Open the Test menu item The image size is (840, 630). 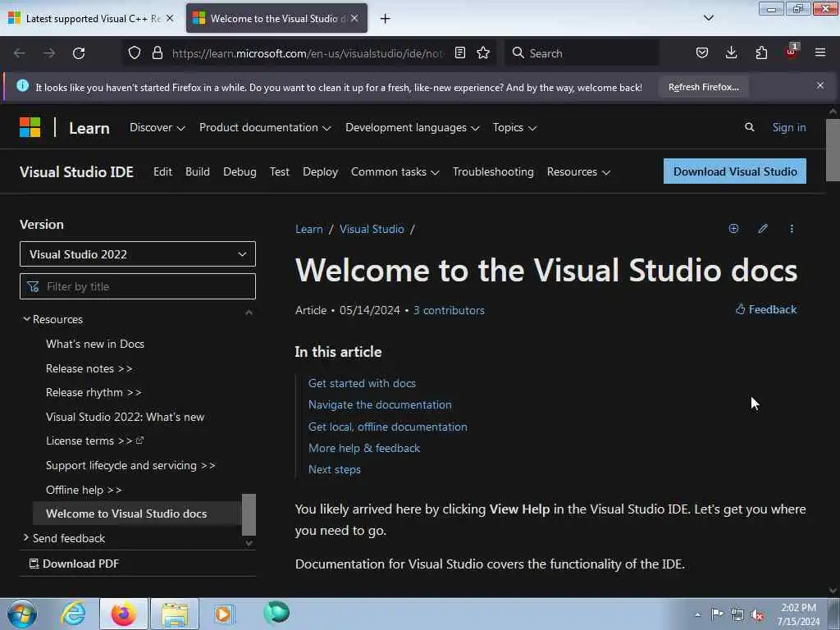click(279, 171)
